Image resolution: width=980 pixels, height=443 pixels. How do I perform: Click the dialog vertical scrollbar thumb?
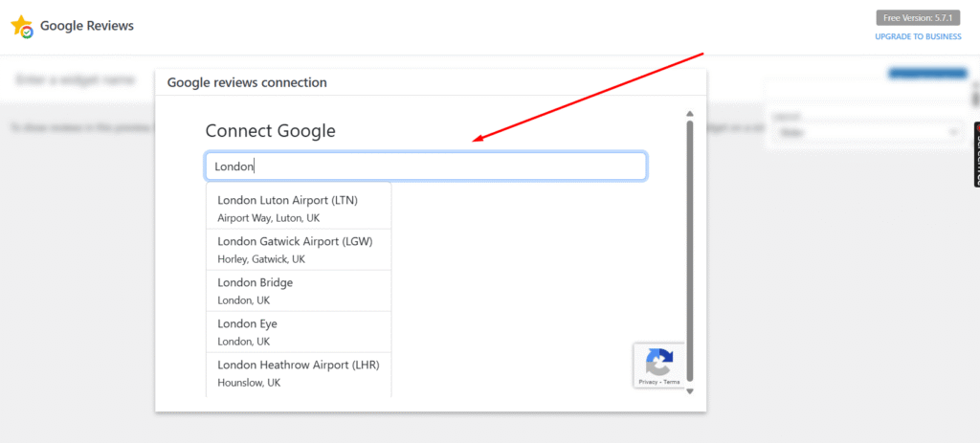pos(690,251)
